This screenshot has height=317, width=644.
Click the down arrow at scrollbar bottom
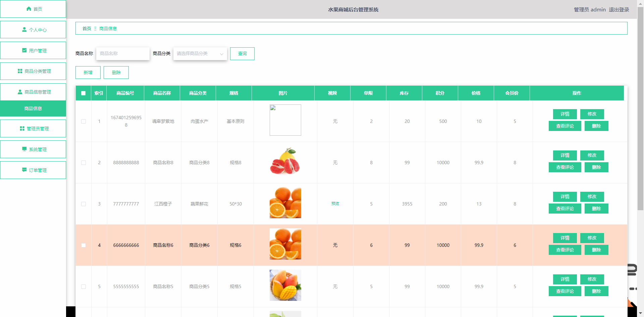coord(640,313)
